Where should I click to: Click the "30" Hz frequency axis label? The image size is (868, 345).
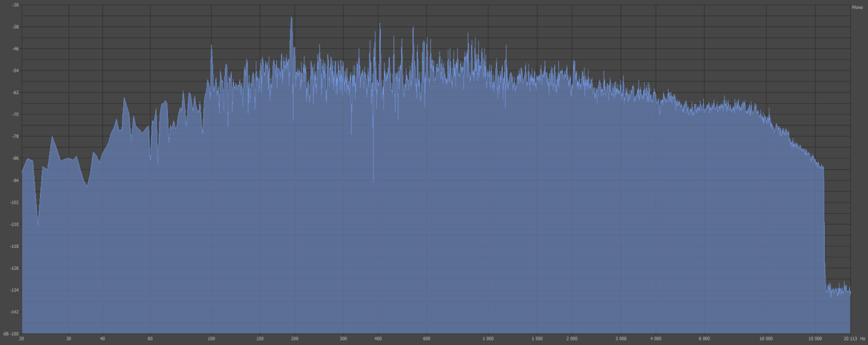pyautogui.click(x=68, y=338)
